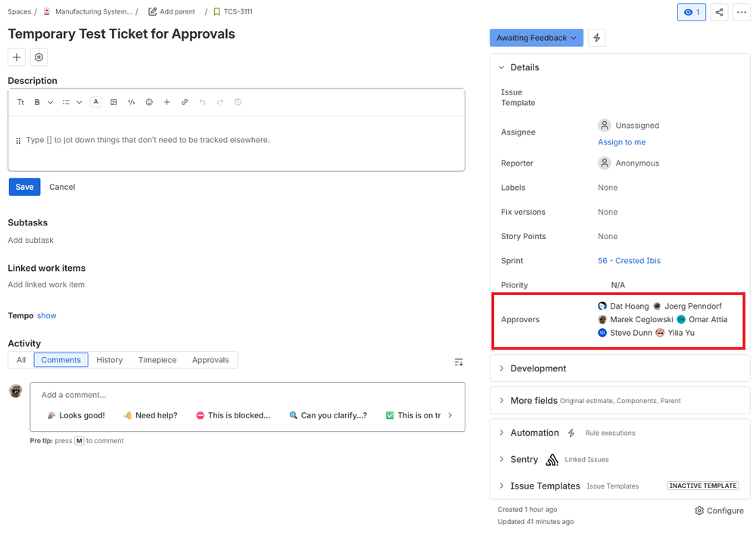Switch to the Timepiece tab

click(x=157, y=360)
